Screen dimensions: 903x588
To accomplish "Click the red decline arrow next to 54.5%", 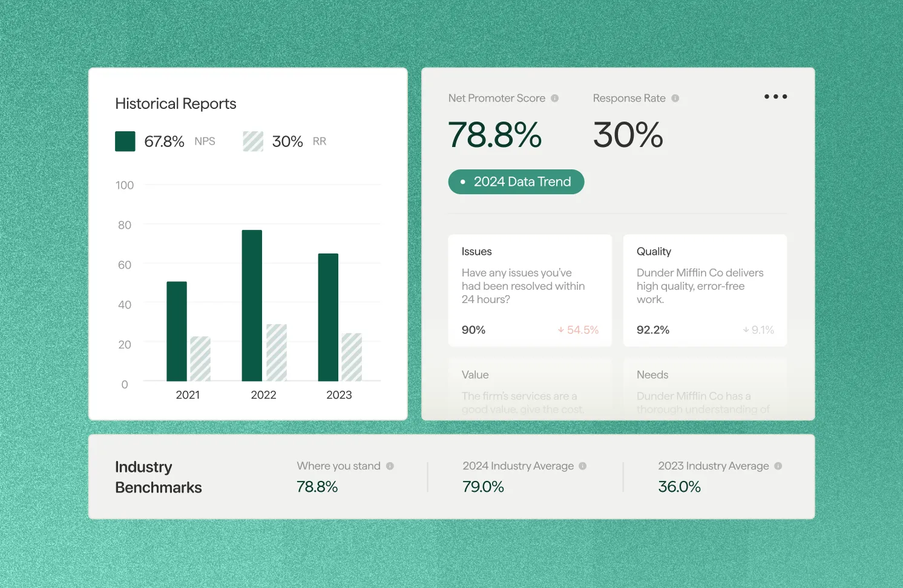I will point(560,330).
